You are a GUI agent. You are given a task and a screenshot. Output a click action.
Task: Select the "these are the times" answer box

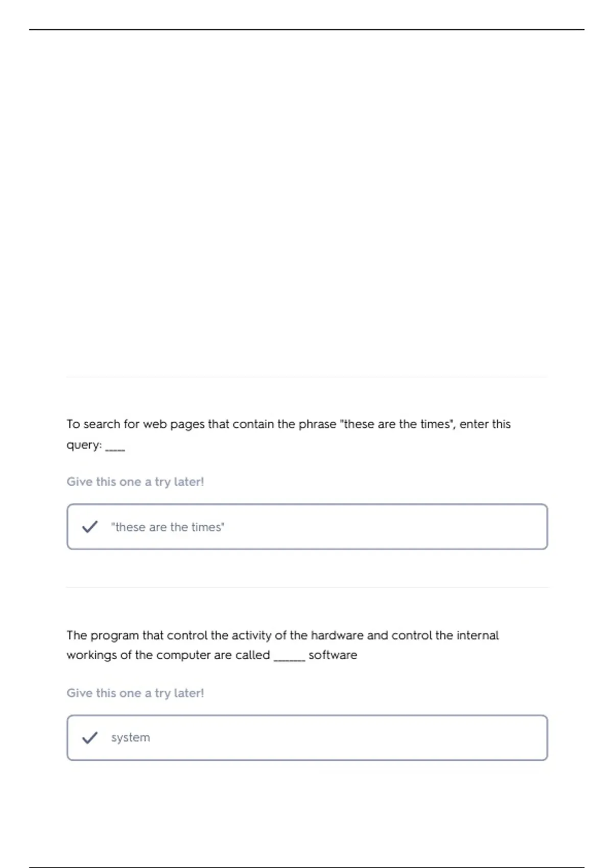[x=307, y=527]
